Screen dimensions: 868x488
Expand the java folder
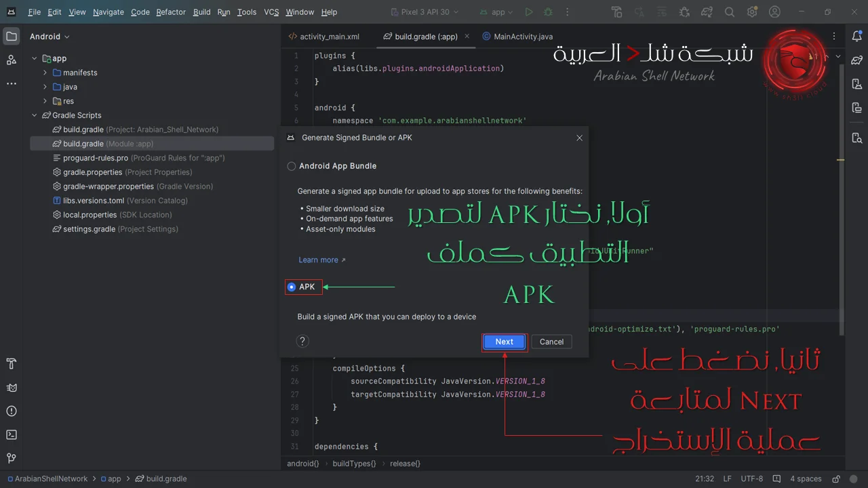(45, 87)
